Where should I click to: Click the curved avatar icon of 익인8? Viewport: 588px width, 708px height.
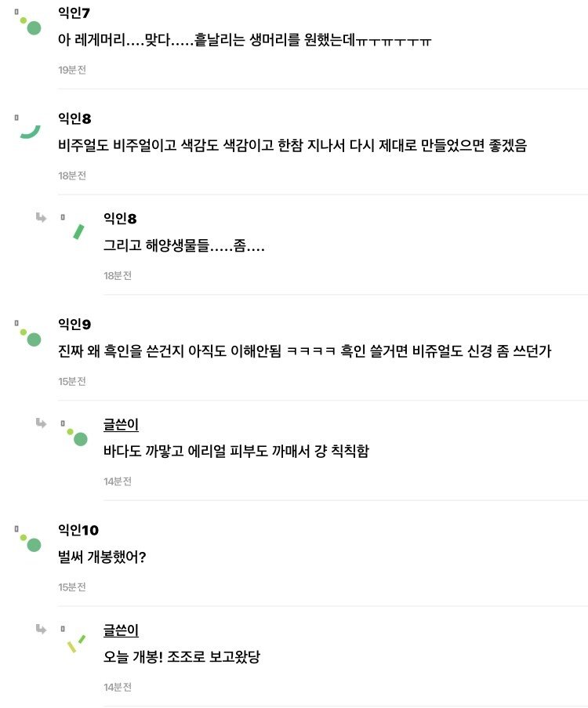coord(31,132)
